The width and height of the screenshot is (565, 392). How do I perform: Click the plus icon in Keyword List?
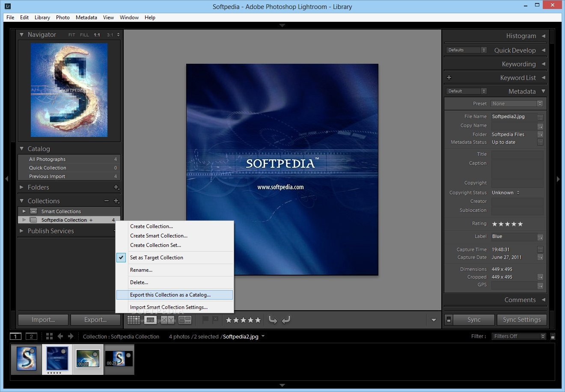click(449, 77)
